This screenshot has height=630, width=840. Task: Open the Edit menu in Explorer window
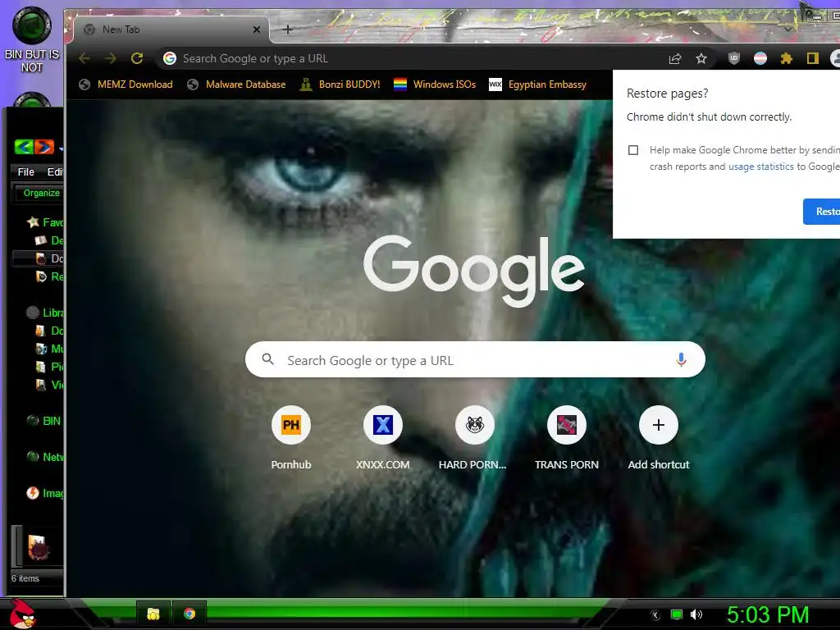55,172
